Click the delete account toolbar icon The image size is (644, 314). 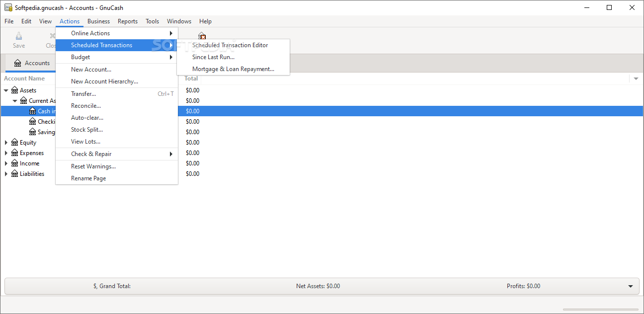tap(202, 36)
